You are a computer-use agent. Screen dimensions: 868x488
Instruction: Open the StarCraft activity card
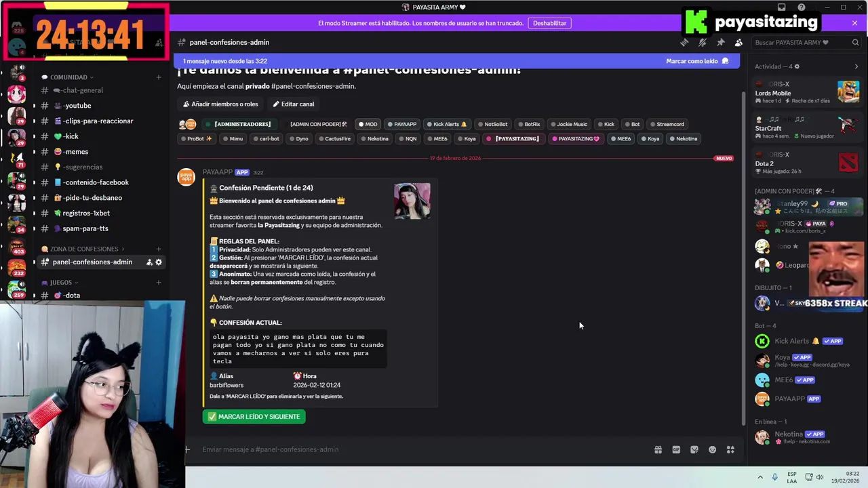(x=807, y=127)
